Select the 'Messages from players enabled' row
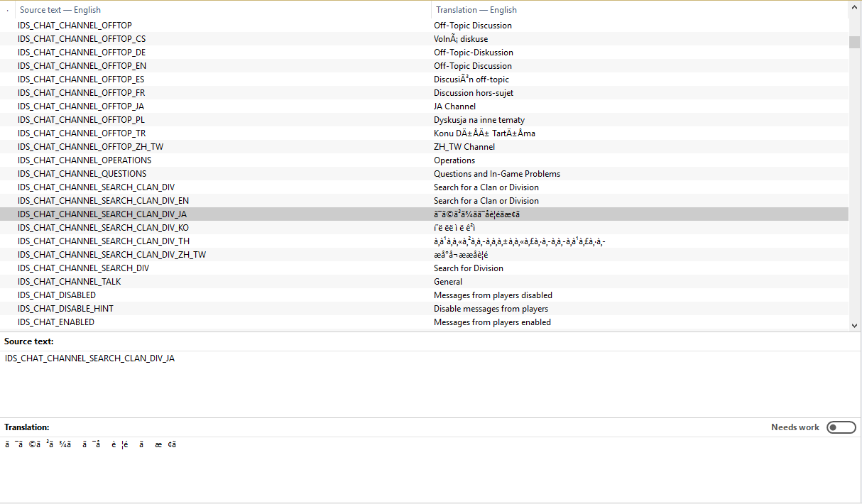This screenshot has width=862, height=504. [492, 322]
